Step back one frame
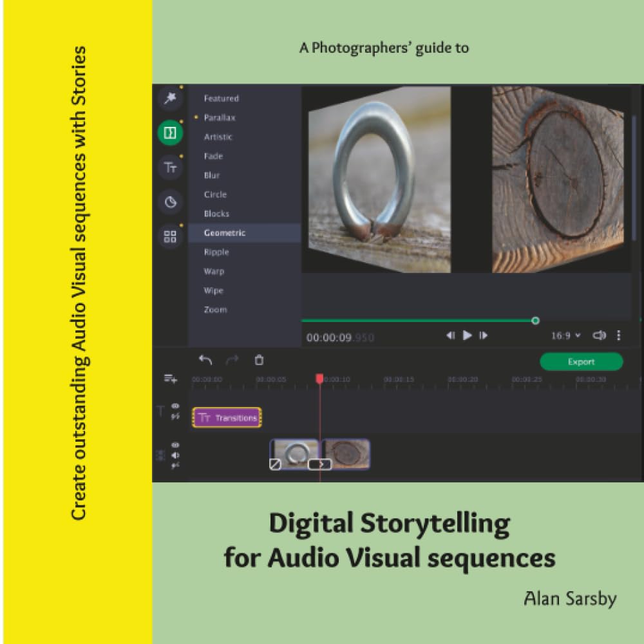Screen dimensions: 644x644 click(x=450, y=336)
